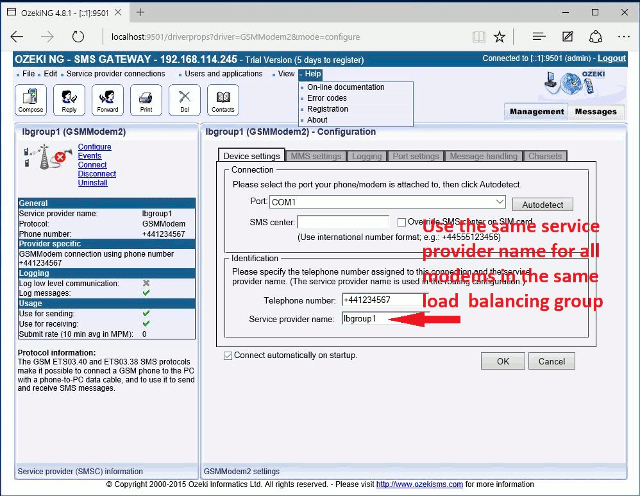Click the browser address bar URL
The image size is (640, 496).
236,37
